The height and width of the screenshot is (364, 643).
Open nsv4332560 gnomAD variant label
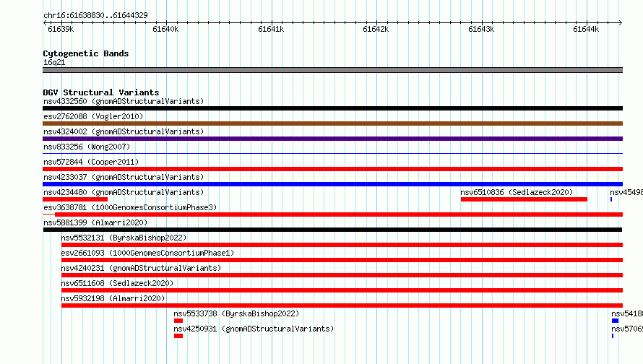[124, 101]
